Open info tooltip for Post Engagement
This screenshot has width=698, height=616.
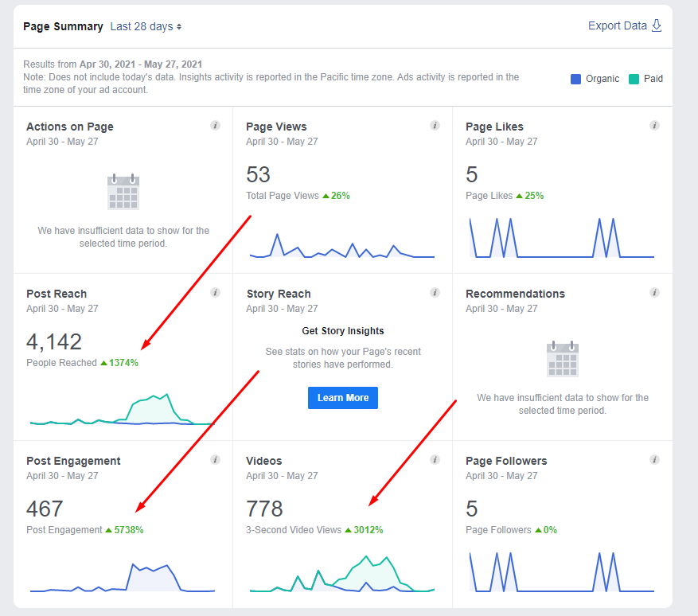(215, 460)
